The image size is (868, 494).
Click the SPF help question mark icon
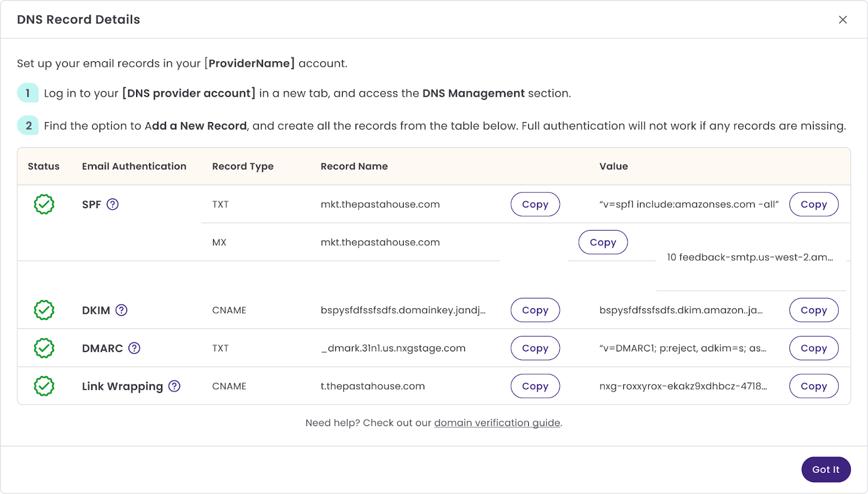(x=112, y=204)
